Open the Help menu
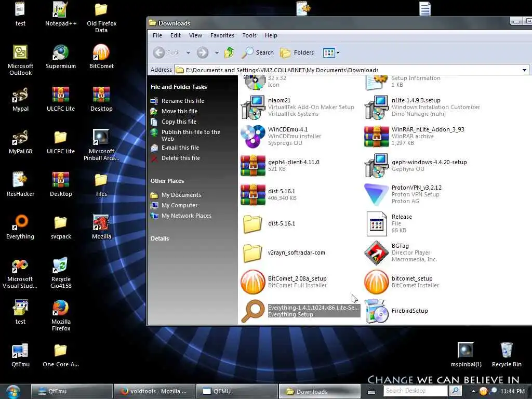 pos(271,35)
